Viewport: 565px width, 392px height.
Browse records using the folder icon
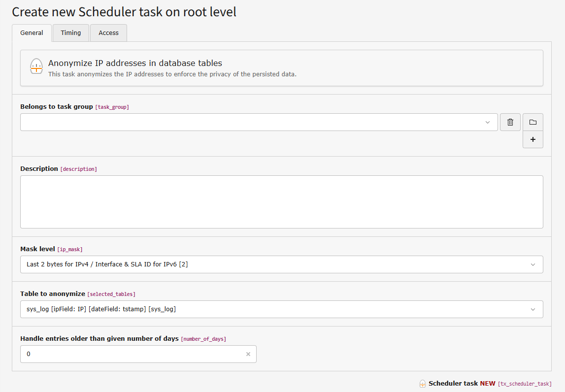(533, 122)
